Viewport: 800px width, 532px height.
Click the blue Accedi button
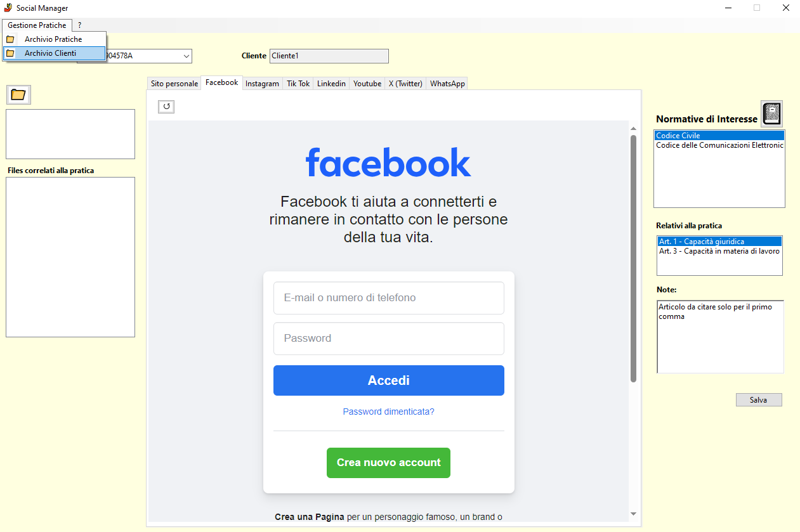point(389,380)
